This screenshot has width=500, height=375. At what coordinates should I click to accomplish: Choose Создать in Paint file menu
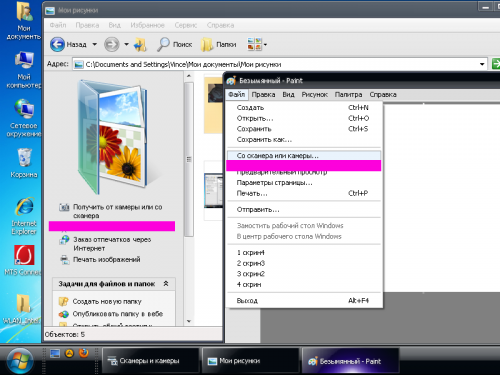pyautogui.click(x=304, y=108)
